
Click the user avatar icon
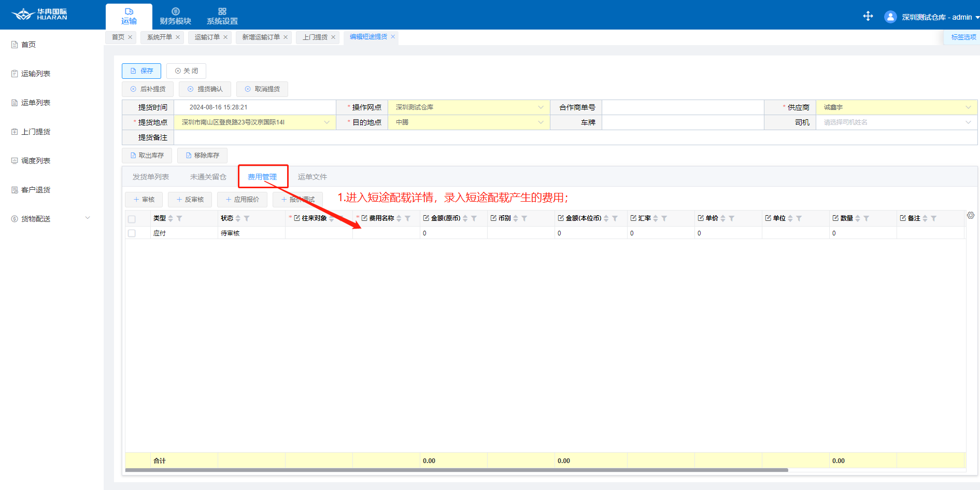(x=890, y=17)
